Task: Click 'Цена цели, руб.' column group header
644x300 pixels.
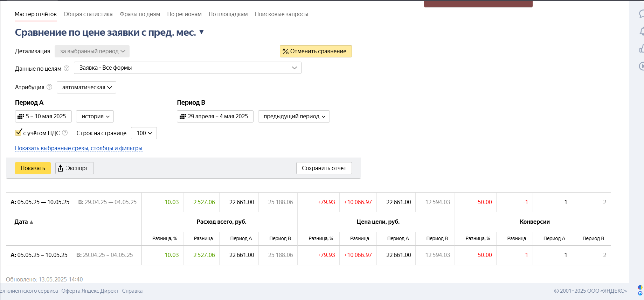Action: pos(378,222)
